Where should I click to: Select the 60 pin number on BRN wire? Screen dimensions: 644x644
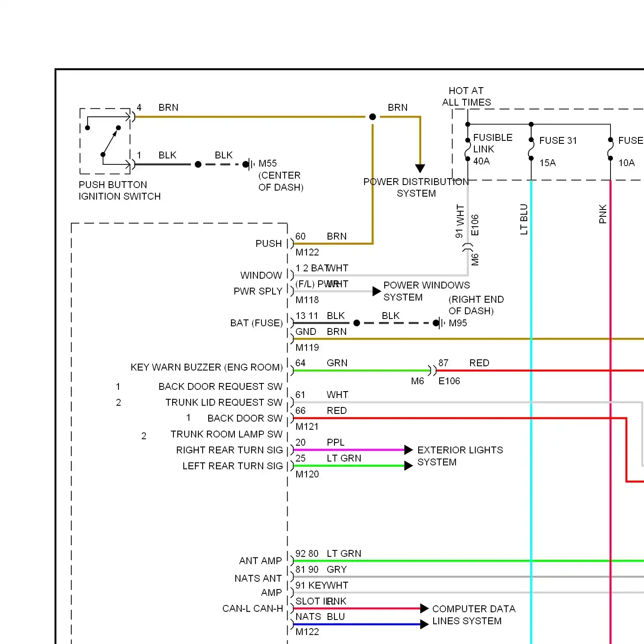click(x=301, y=237)
